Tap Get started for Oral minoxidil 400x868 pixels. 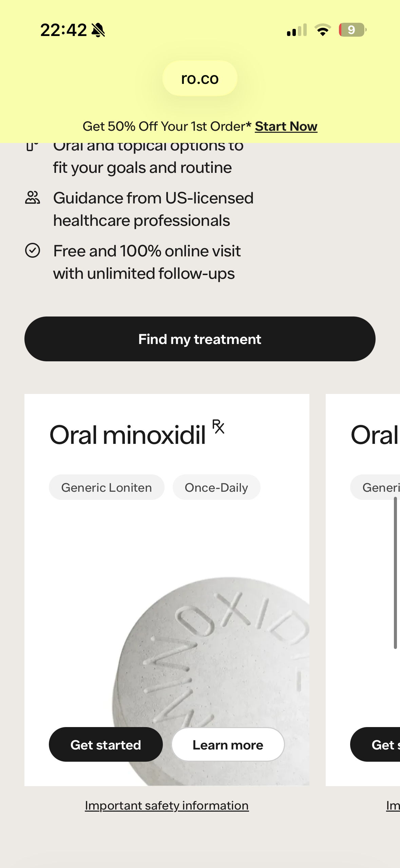[x=106, y=745]
